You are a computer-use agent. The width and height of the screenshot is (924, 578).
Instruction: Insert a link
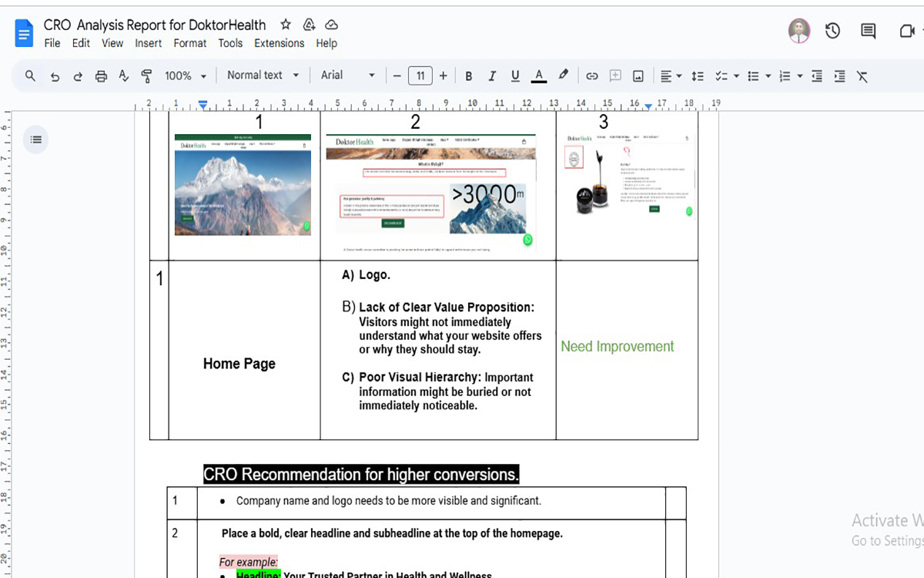click(592, 76)
